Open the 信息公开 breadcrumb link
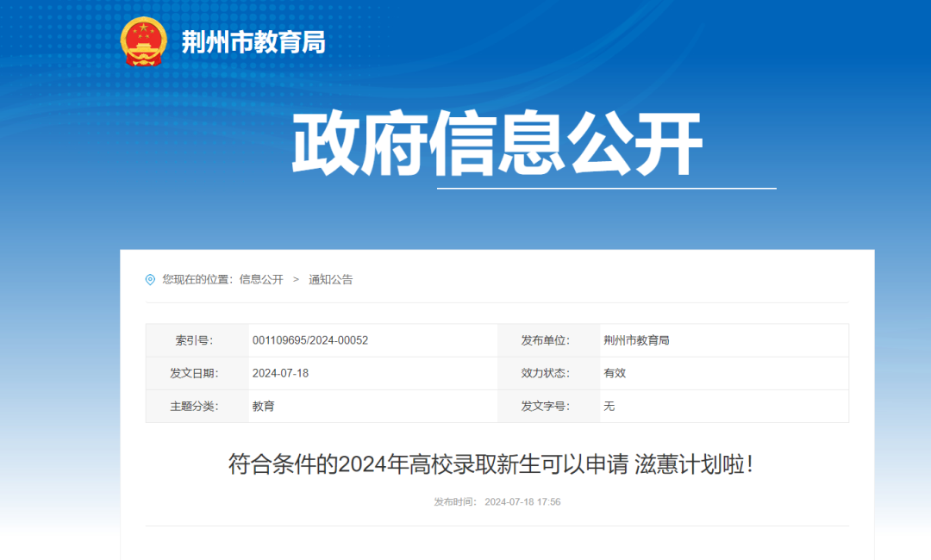The image size is (931, 560). tap(260, 279)
